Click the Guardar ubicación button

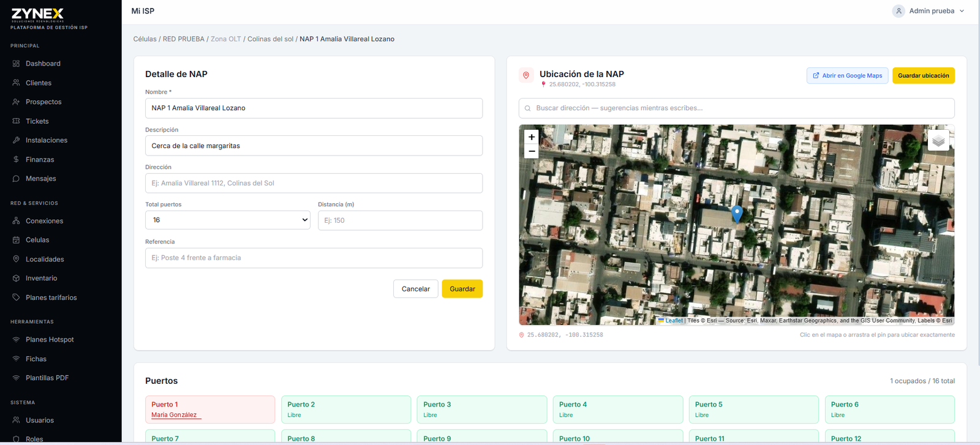tap(923, 75)
